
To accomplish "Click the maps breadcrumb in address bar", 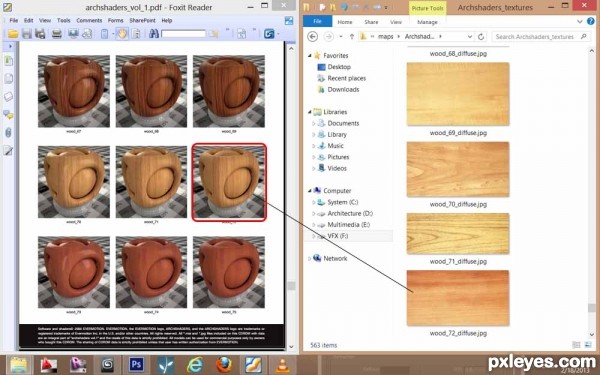I will click(x=385, y=37).
